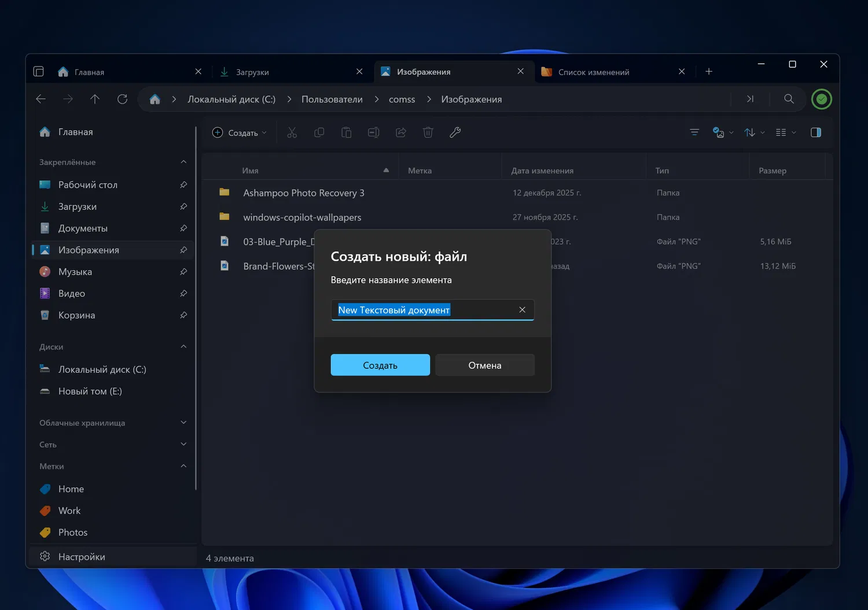This screenshot has width=868, height=610.
Task: Open the Создать dropdown in toolbar
Action: (240, 133)
